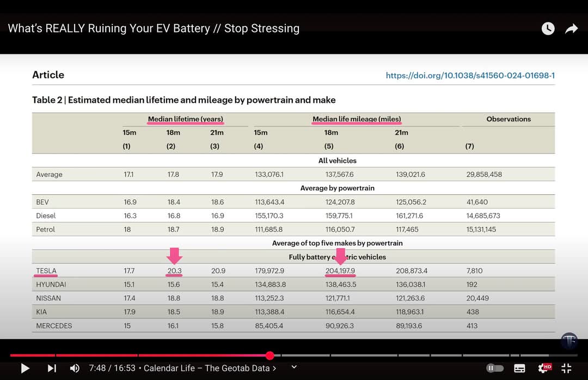Screen dimensions: 588x380
Task: Click the 'Observations' column header
Action: pos(509,119)
